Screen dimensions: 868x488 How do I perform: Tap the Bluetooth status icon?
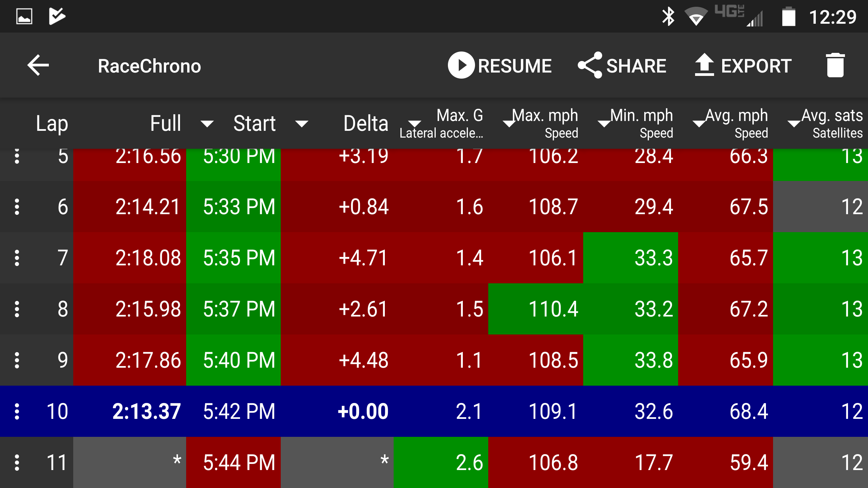pyautogui.click(x=668, y=16)
